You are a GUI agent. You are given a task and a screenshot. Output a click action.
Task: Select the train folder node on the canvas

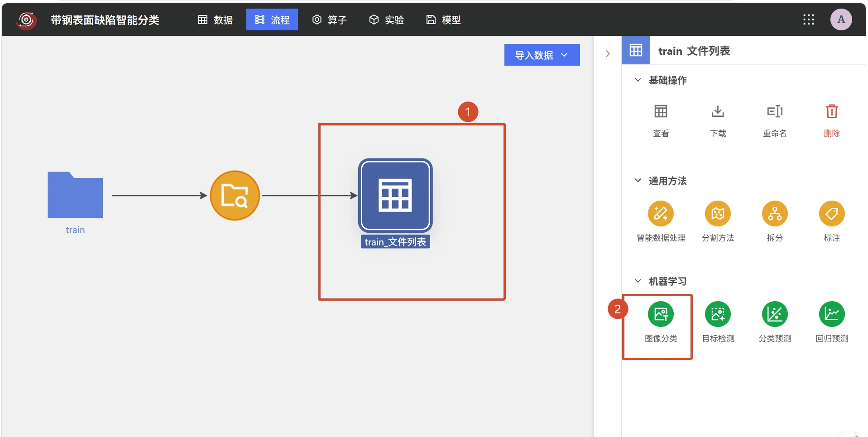tap(75, 195)
